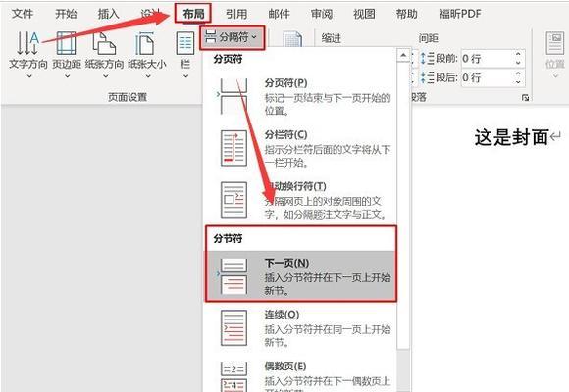Image resolution: width=569 pixels, height=392 pixels.
Task: Click the 间距 spacing label
Action: pyautogui.click(x=428, y=38)
